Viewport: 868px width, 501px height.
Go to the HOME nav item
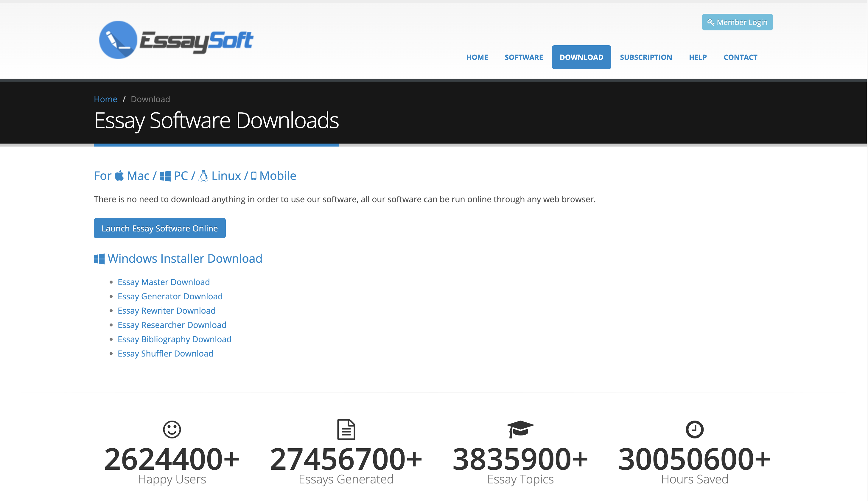point(477,57)
